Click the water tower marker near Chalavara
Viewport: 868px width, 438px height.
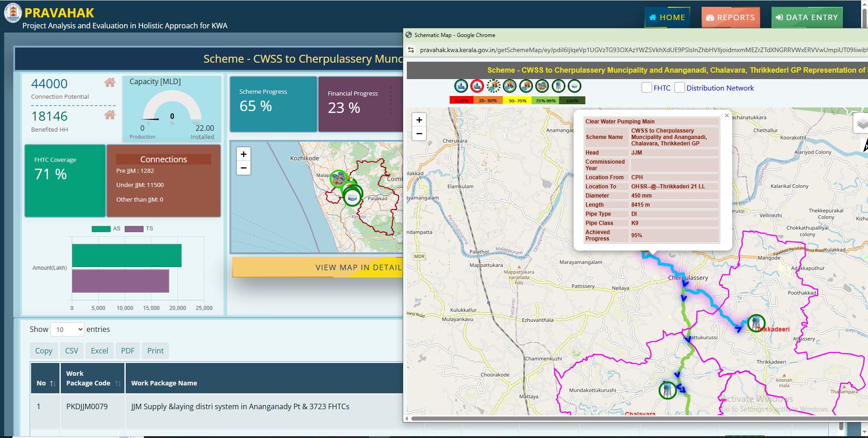[x=667, y=390]
